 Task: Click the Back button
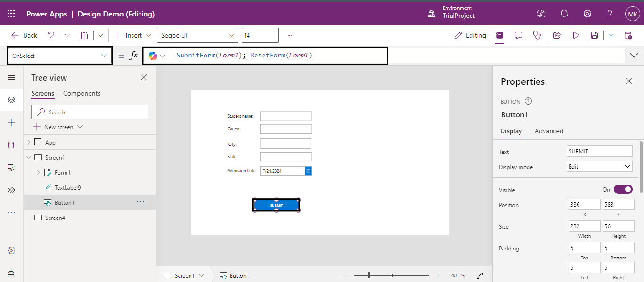24,35
